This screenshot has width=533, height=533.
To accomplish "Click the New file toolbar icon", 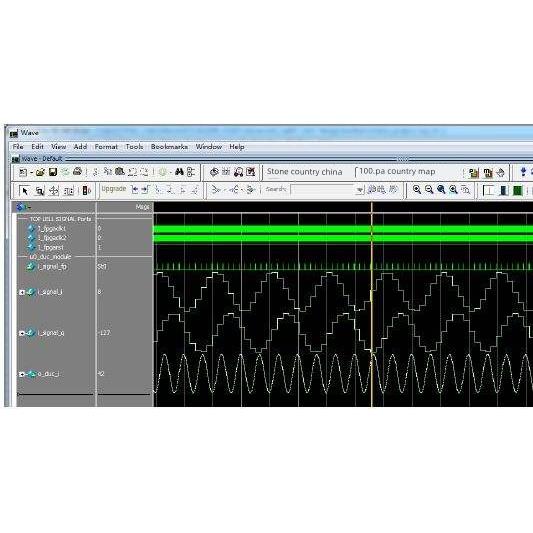I will [23, 172].
